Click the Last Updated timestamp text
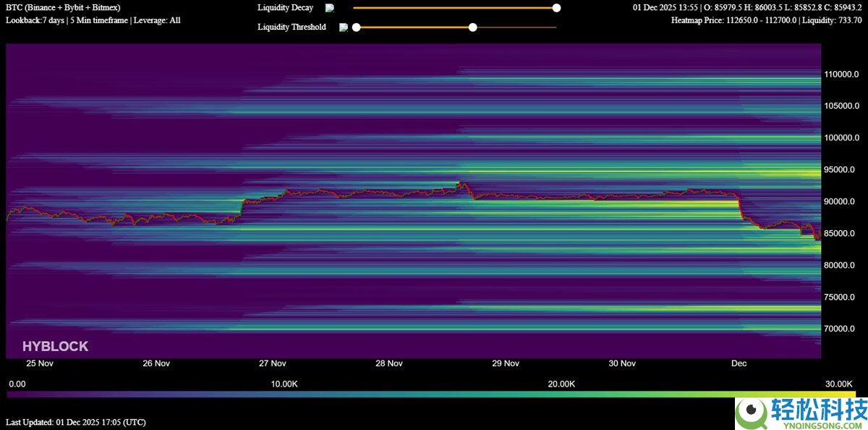The height and width of the screenshot is (430, 868). tap(75, 422)
